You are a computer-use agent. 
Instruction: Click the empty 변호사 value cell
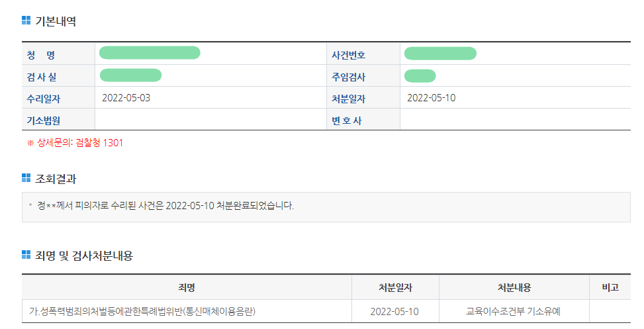(514, 120)
